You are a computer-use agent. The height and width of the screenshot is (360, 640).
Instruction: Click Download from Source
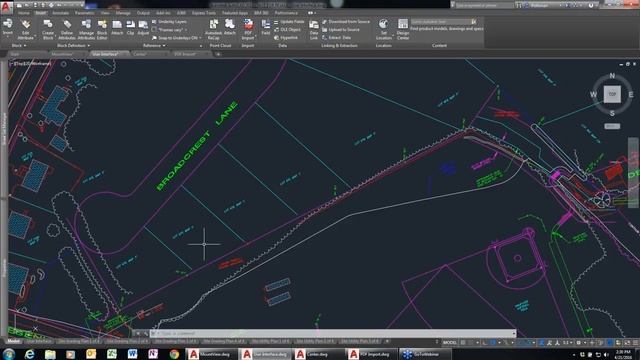346,22
